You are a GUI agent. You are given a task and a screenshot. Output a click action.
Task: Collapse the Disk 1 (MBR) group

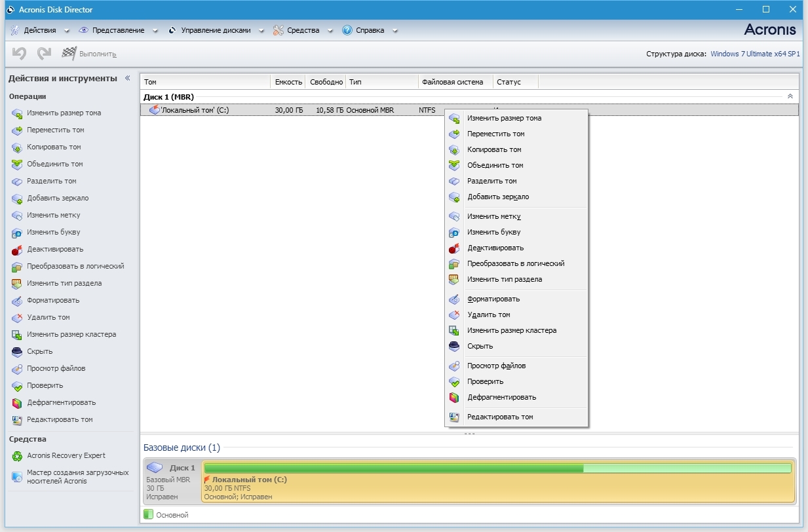(x=790, y=96)
